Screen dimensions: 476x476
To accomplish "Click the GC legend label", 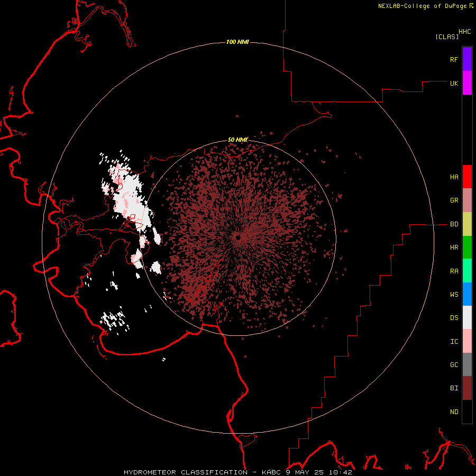I will click(454, 365).
